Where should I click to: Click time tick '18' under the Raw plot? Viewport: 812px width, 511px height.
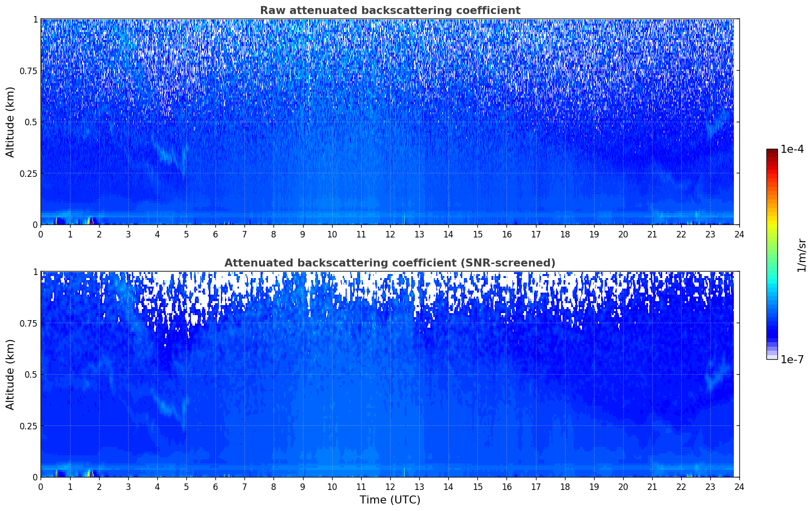[565, 234]
